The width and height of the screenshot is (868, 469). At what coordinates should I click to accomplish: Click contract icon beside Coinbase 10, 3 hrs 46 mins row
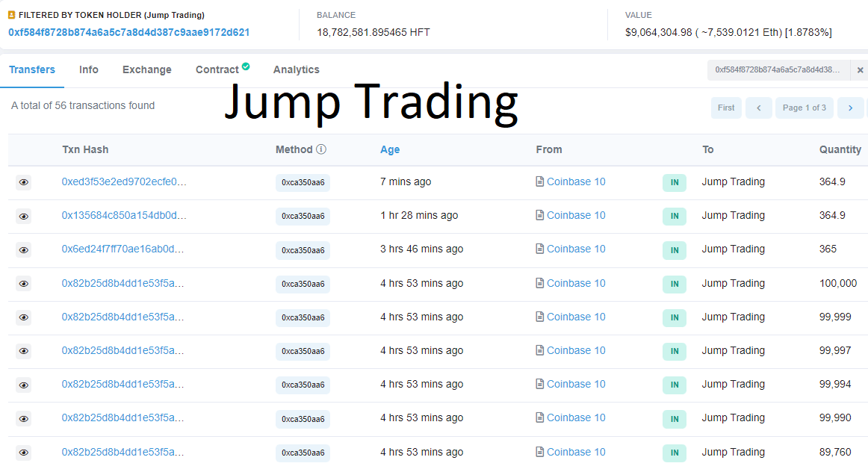pyautogui.click(x=540, y=249)
